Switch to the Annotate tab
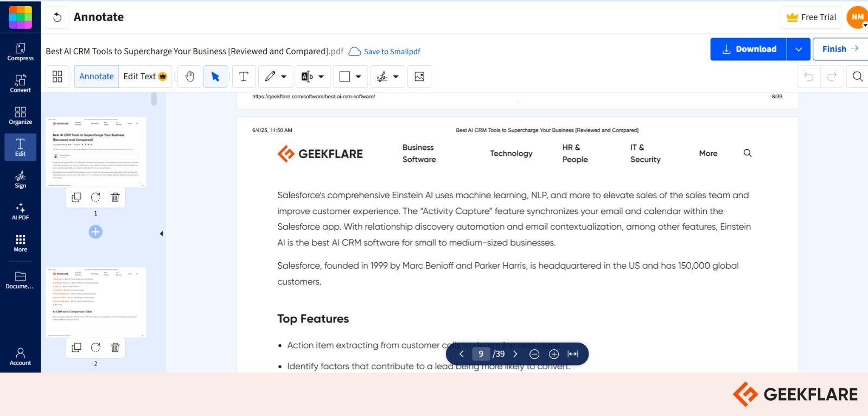Screen dimensions: 868x416 click(x=97, y=77)
